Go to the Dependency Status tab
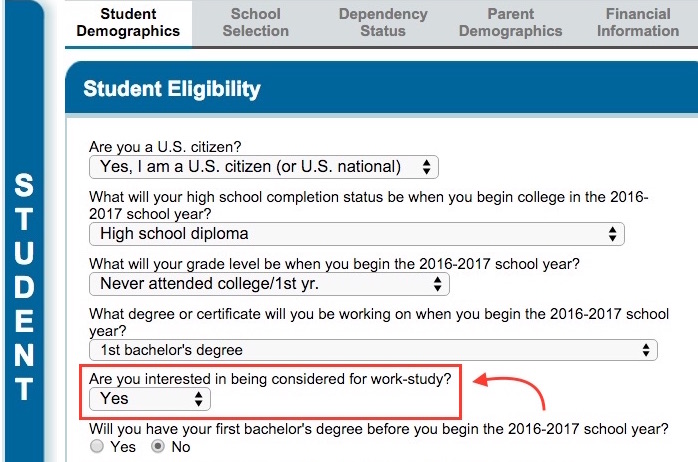698x462 pixels. 383,22
